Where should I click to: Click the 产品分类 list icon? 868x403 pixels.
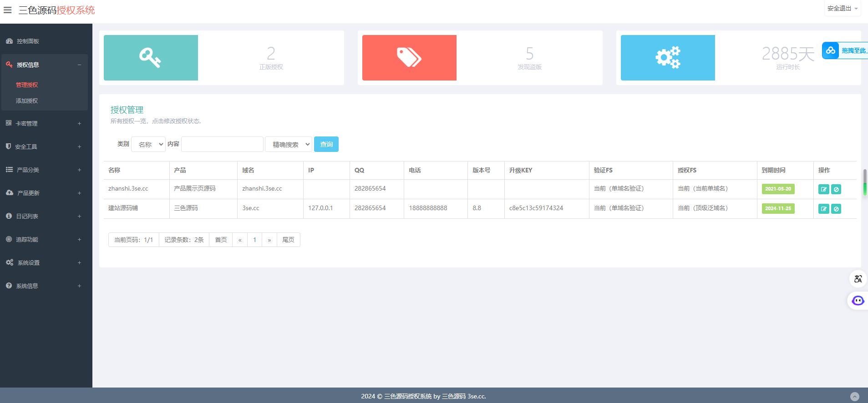tap(9, 169)
